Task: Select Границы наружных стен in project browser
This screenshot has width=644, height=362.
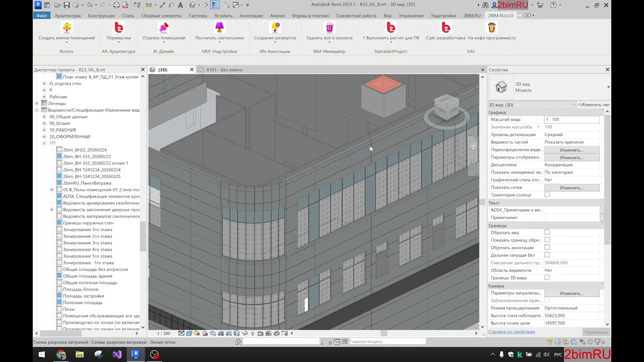Action: coord(88,223)
